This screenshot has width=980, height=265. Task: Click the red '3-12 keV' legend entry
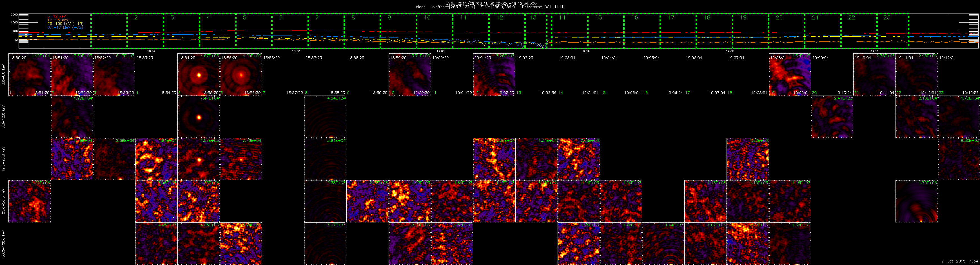pos(57,16)
